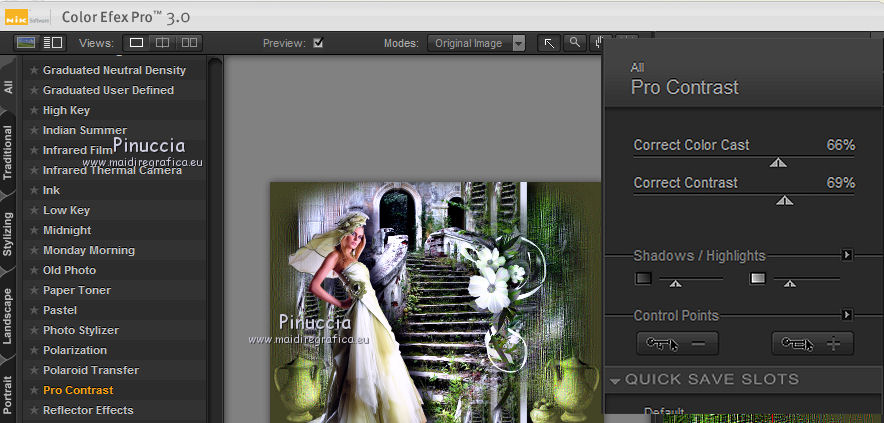Toggle the Preview checkbox

pos(318,43)
